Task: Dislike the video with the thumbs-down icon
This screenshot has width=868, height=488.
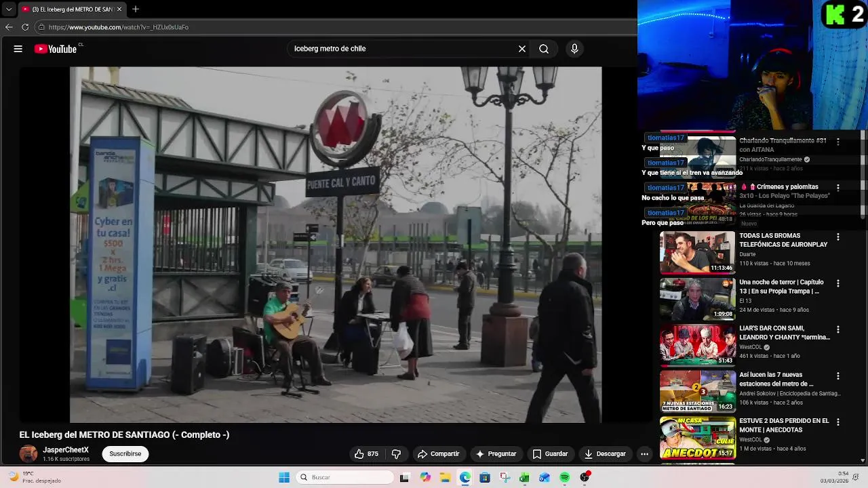Action: pyautogui.click(x=397, y=454)
